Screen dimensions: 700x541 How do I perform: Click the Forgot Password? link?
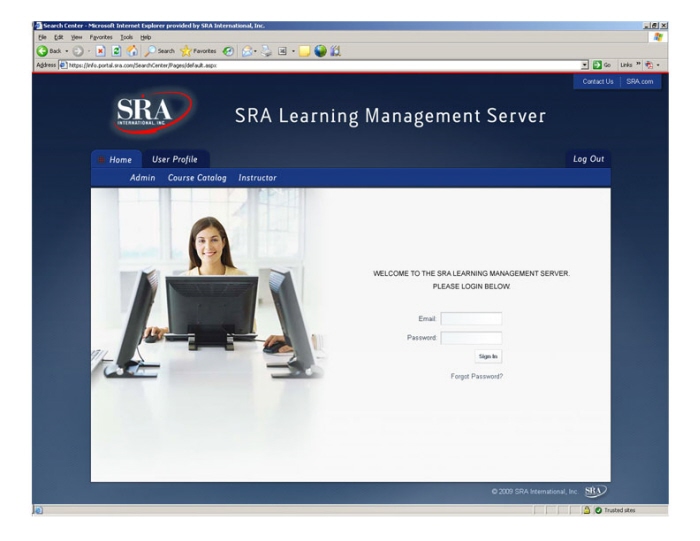(x=476, y=376)
